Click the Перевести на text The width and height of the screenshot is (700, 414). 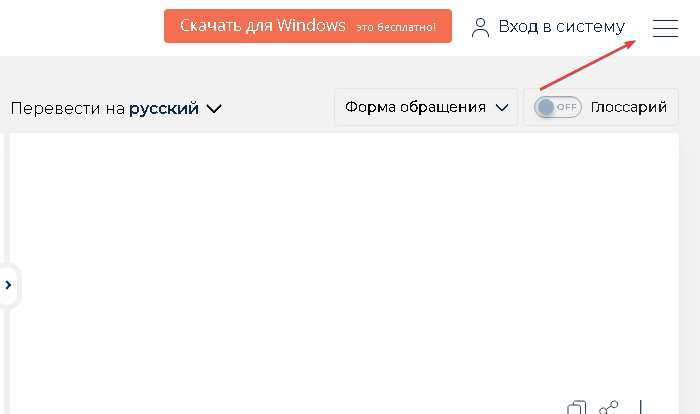[67, 108]
